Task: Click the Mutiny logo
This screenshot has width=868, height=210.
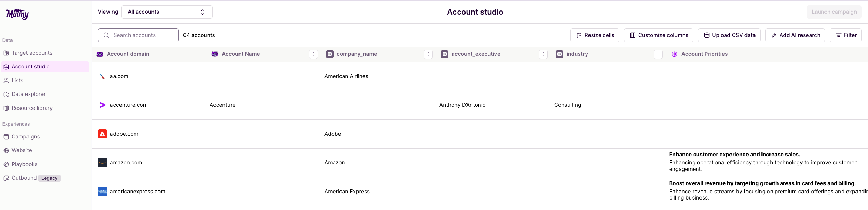Action: coord(17,14)
